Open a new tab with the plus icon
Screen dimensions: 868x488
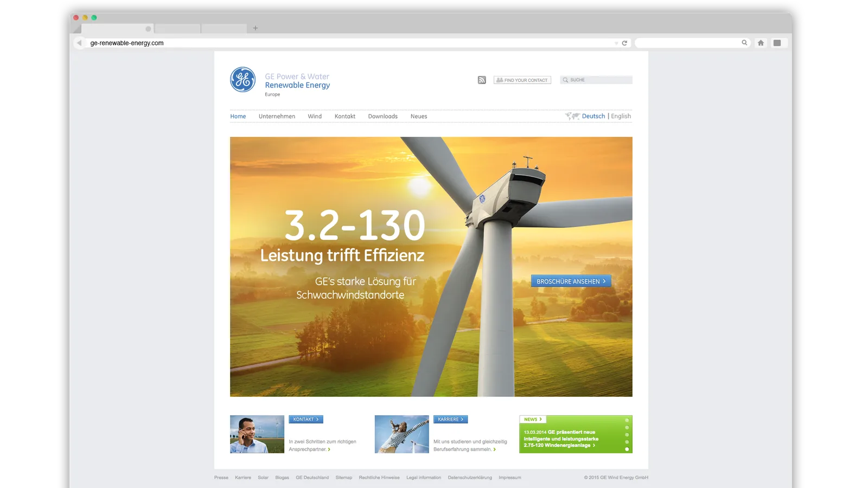pyautogui.click(x=256, y=28)
